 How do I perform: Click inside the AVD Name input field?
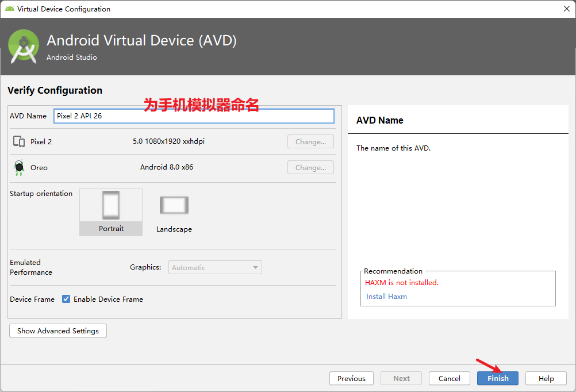194,116
